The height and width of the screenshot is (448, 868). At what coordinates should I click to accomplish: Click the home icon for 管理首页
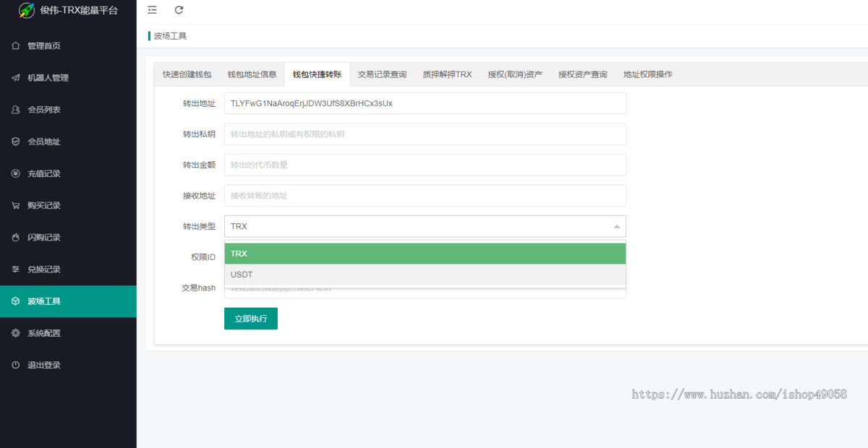15,46
